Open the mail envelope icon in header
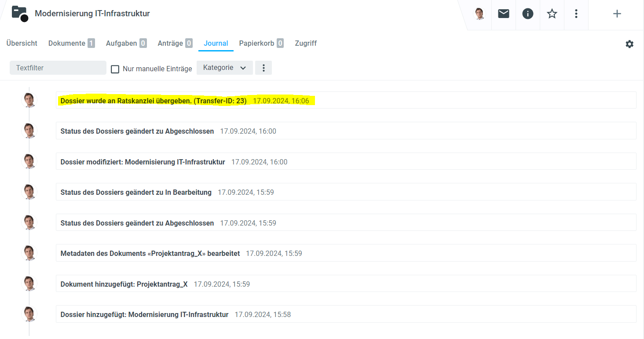Image resolution: width=644 pixels, height=339 pixels. [504, 14]
